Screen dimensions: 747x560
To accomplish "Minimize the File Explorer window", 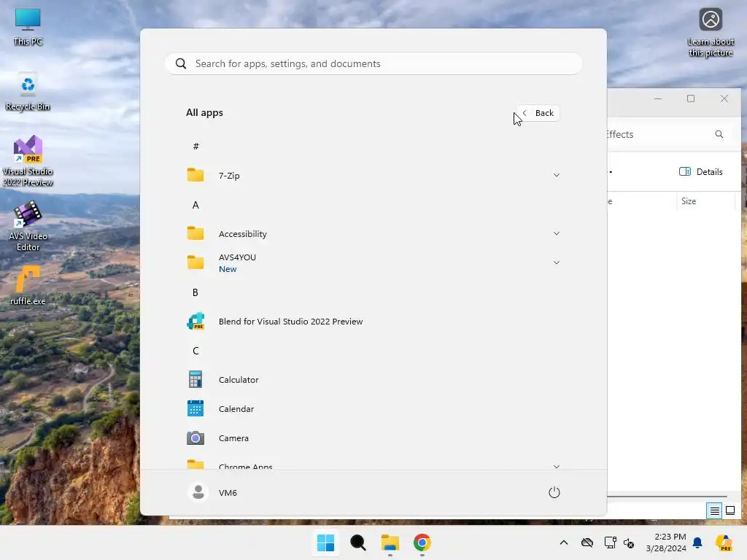I will 658,98.
